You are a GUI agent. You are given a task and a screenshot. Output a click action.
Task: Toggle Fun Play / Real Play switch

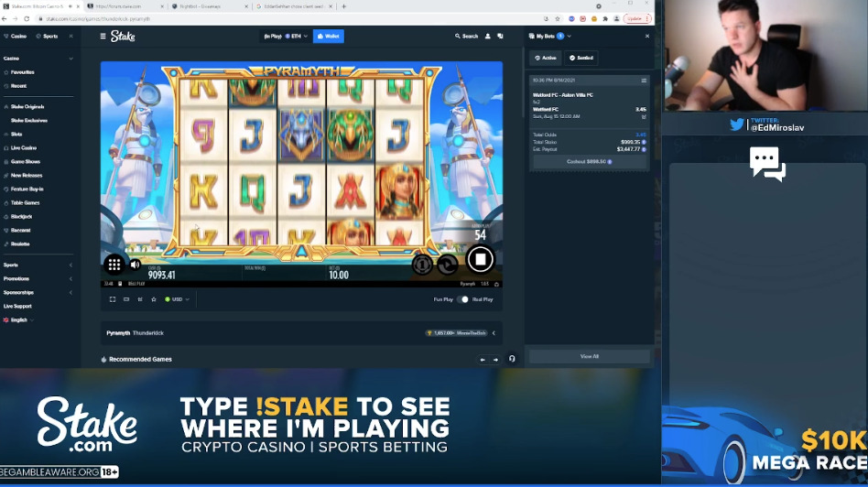click(462, 299)
